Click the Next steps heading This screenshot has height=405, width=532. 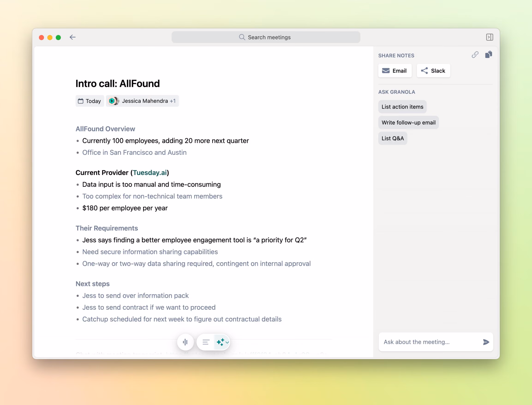[x=93, y=284]
